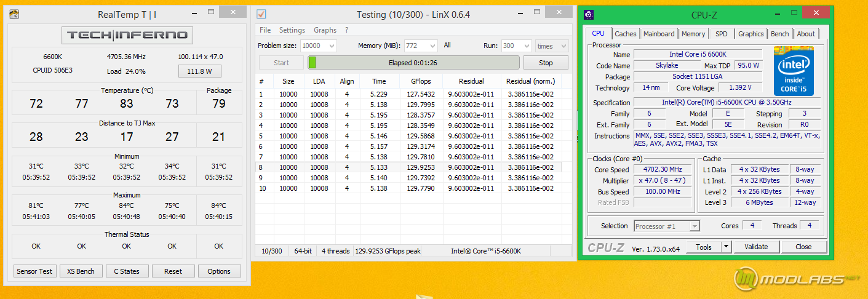Switch to the SPD tab in CPU-Z
Screen dimensions: 868x299
[x=722, y=34]
